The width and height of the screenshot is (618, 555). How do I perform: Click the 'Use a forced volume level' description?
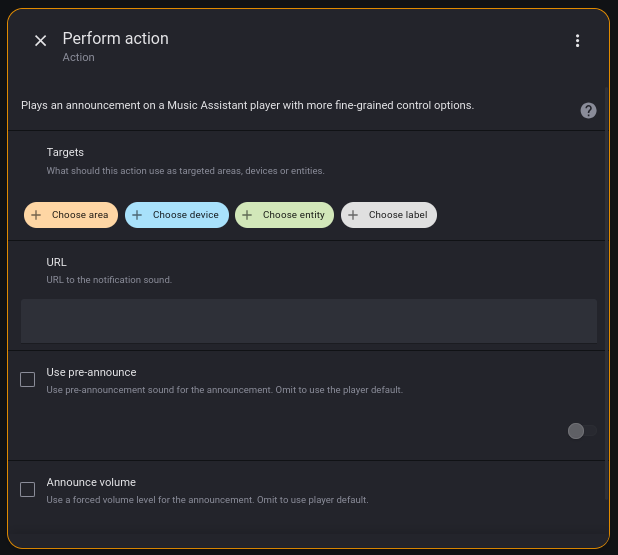[207, 500]
